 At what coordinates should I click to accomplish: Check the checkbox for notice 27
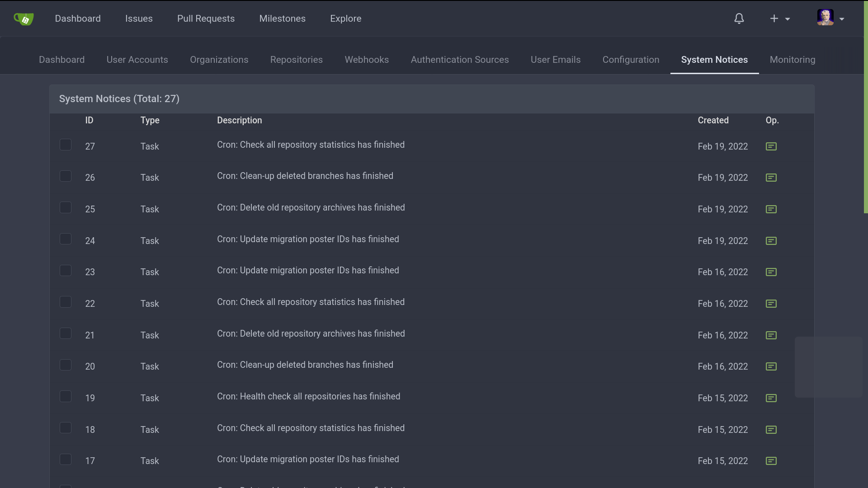tap(66, 145)
